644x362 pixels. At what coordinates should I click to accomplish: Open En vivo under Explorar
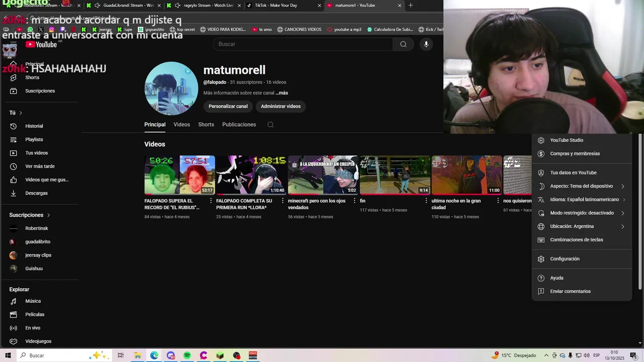33,328
